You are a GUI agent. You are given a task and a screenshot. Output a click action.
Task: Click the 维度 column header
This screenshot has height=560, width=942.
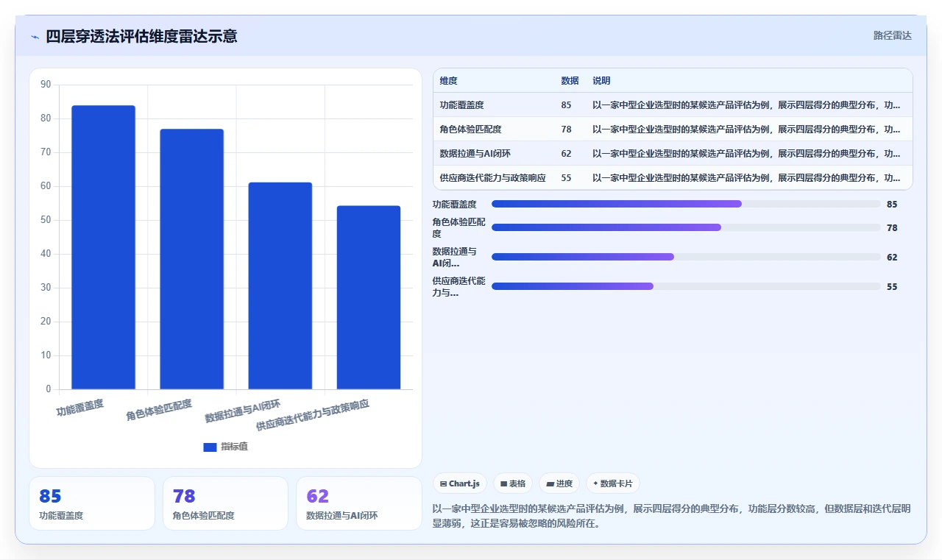pyautogui.click(x=448, y=81)
